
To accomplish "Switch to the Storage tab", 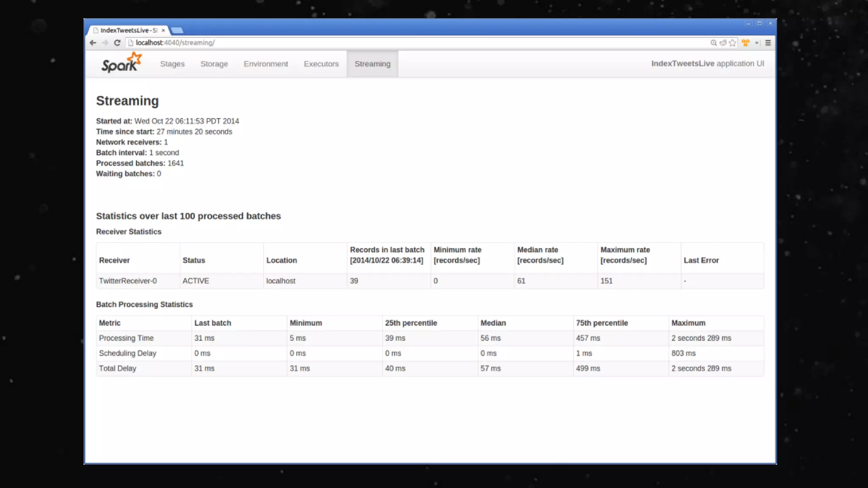I will [x=214, y=64].
